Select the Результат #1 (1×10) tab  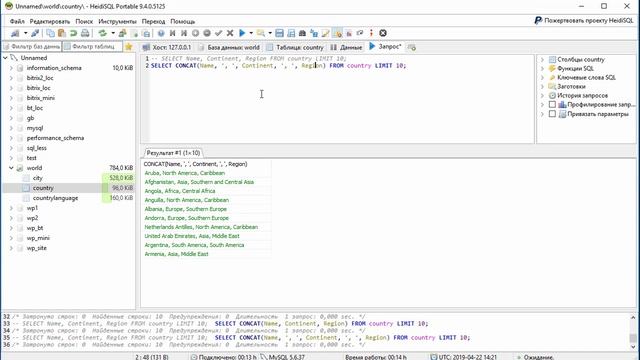click(173, 153)
